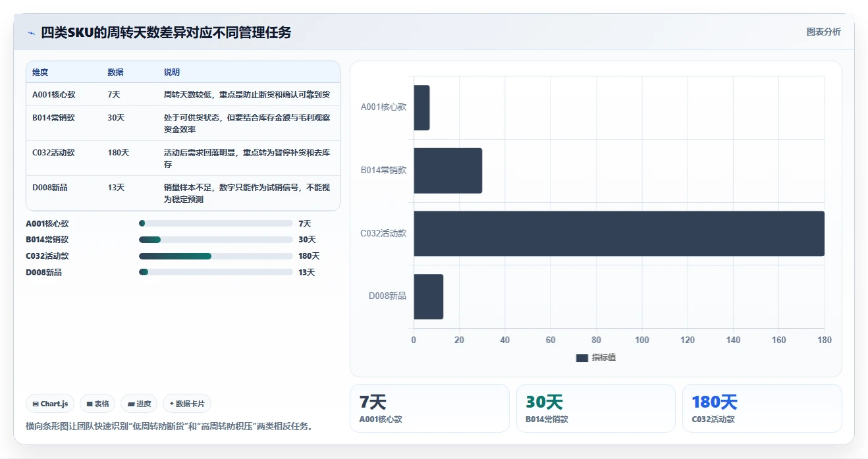The image size is (868, 459).
Task: Click the 13天 value beside progress bar
Action: (307, 272)
